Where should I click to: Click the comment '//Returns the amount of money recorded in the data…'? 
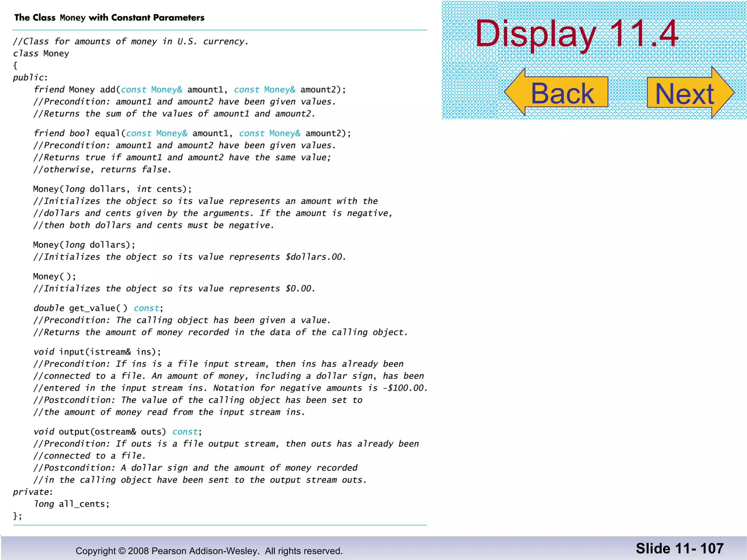point(221,332)
